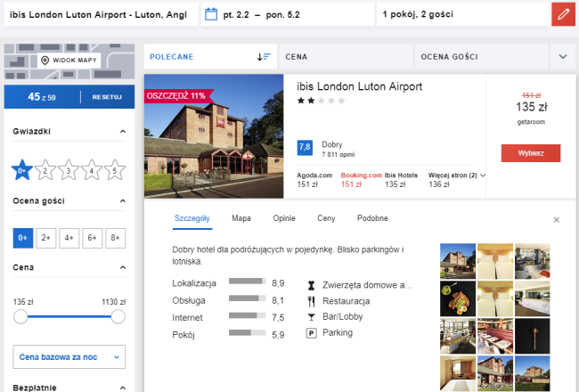
Task: Choose guest rating 8+ filter
Action: [x=115, y=238]
